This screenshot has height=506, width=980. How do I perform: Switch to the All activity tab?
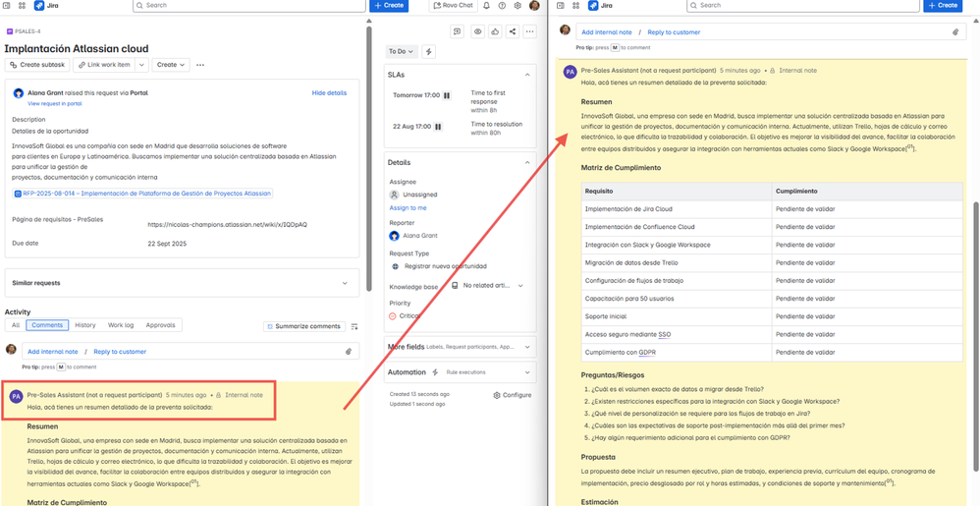[16, 325]
